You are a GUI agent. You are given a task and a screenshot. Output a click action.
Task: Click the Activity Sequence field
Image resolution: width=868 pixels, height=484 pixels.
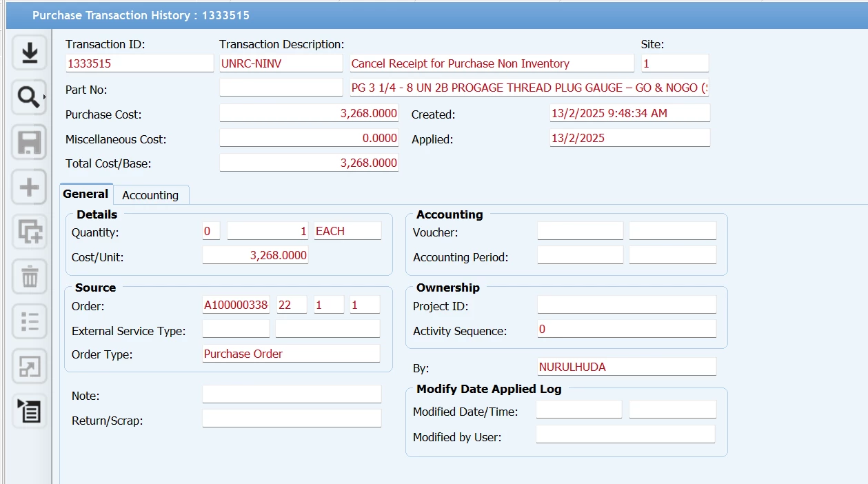coord(627,329)
